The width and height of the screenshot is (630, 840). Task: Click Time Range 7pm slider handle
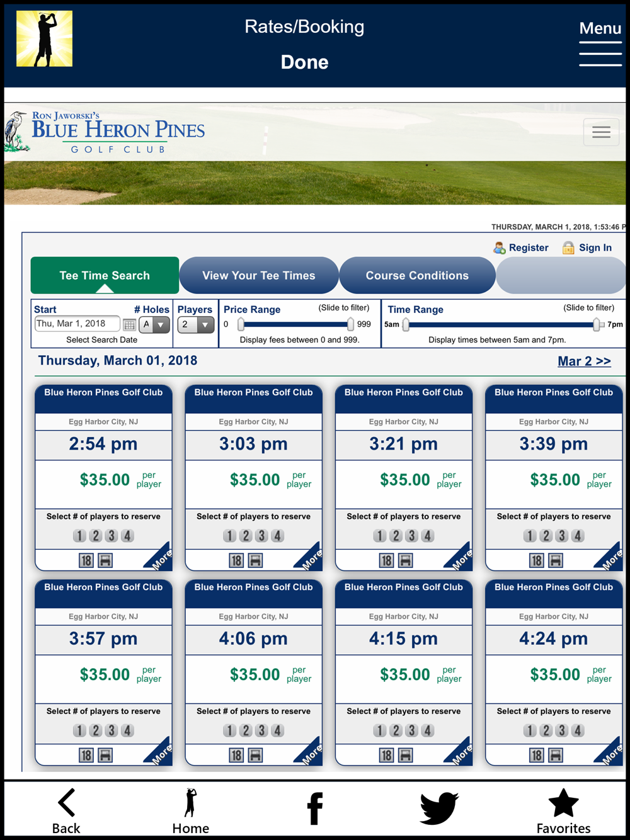point(596,324)
